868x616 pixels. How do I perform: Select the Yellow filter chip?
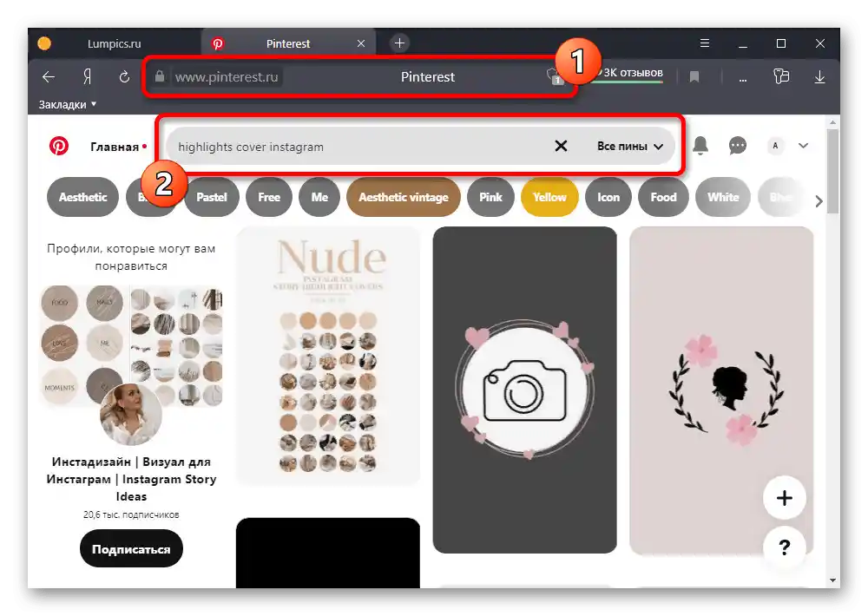pos(549,197)
